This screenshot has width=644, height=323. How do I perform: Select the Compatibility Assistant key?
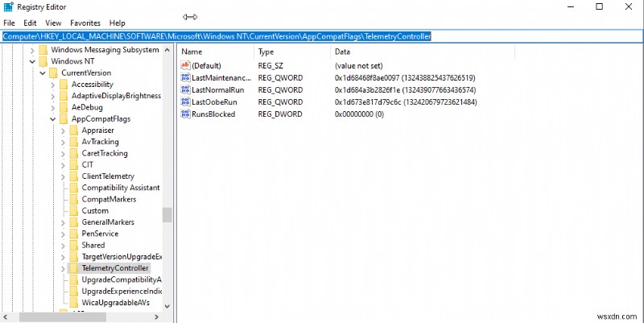121,188
